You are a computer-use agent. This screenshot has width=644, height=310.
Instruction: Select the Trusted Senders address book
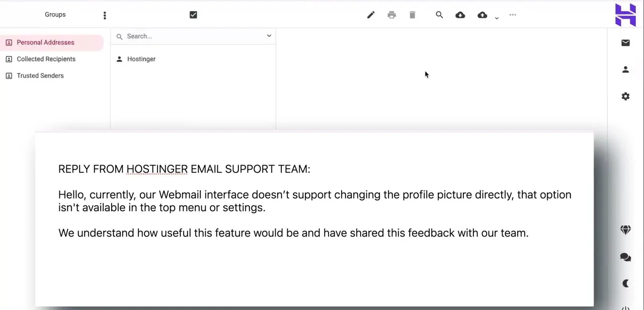pos(52,75)
